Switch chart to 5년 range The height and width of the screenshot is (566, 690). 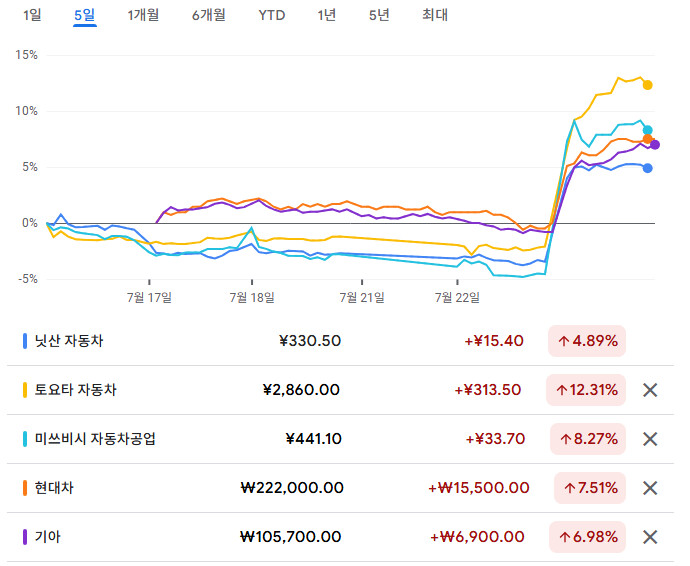pyautogui.click(x=379, y=15)
